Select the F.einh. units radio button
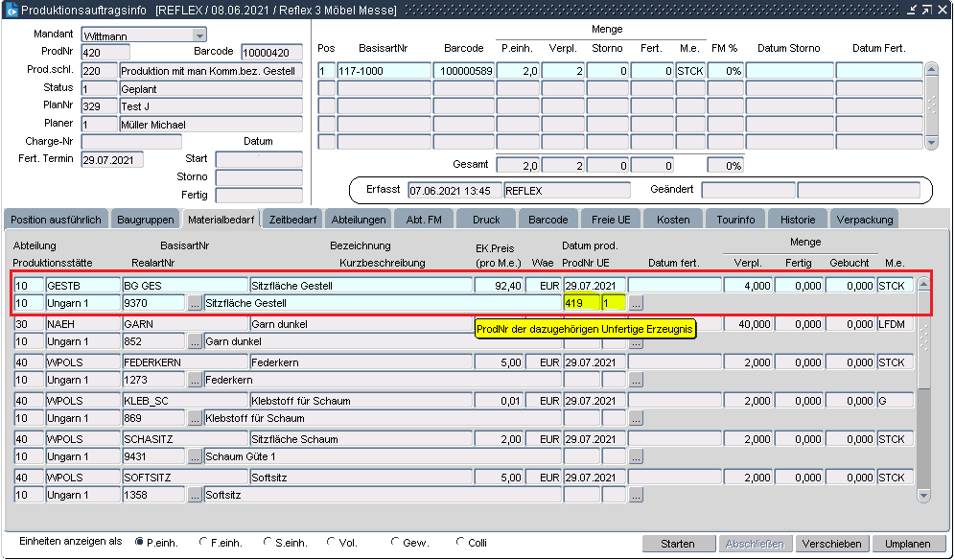Screen dimensions: 955x560 [x=203, y=543]
